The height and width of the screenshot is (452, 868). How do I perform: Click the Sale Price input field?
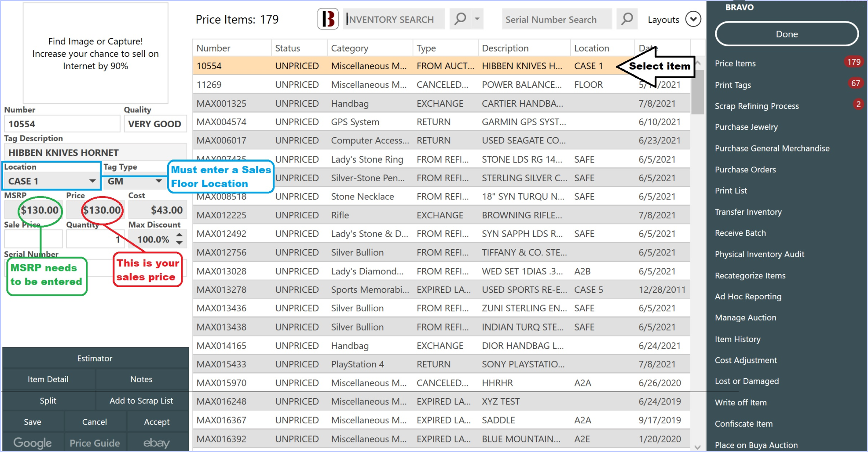(x=33, y=239)
